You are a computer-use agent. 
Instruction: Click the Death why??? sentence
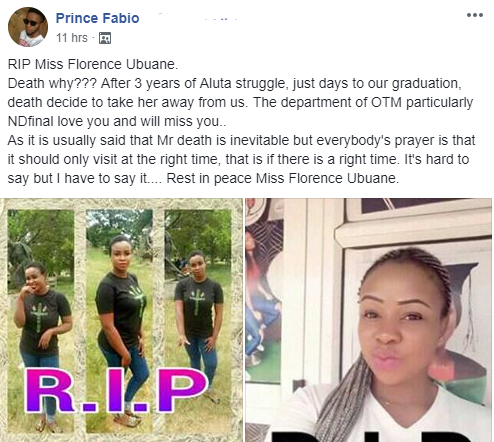[x=52, y=83]
